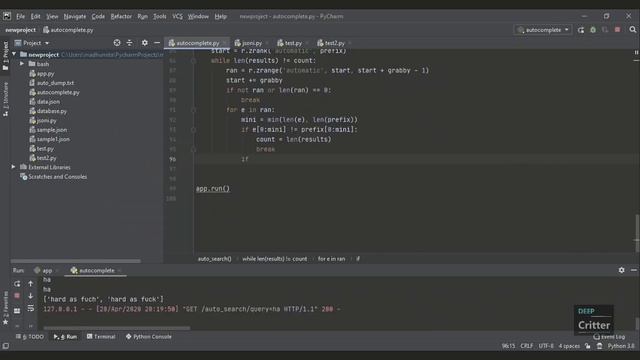Open the File menu
This screenshot has width=640, height=360.
tap(20, 16)
